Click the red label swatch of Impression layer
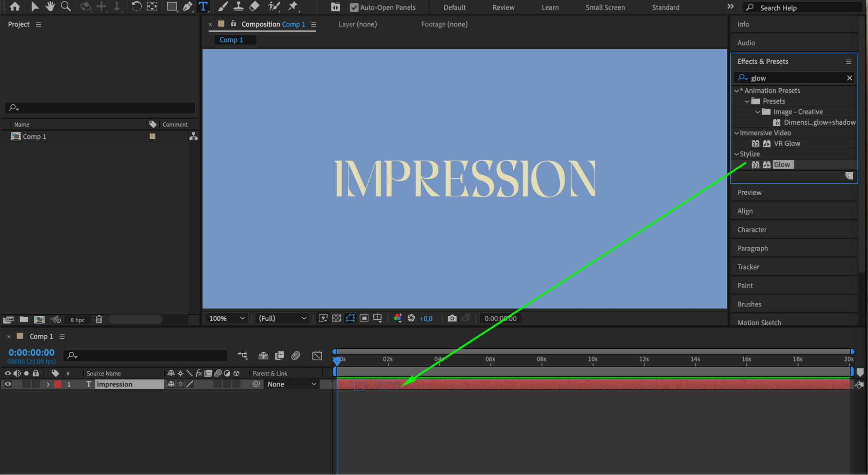 click(58, 384)
